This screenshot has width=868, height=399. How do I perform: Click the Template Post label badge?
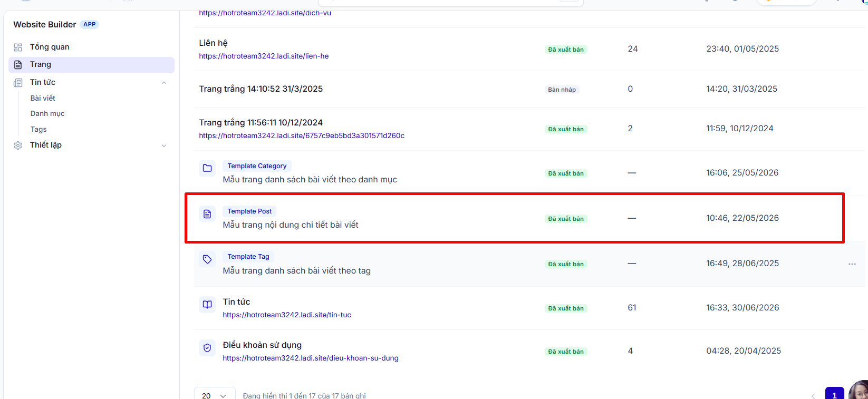point(249,211)
